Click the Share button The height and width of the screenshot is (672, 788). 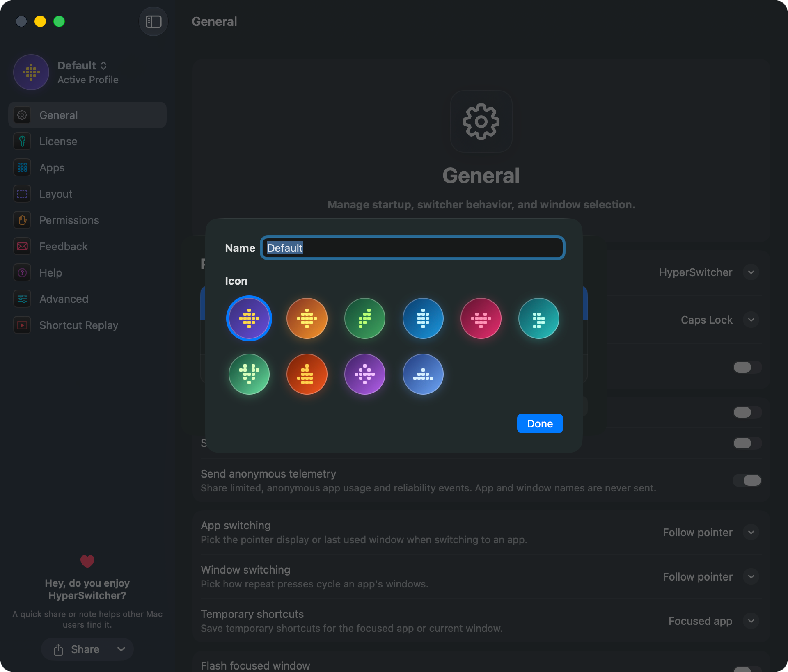76,649
